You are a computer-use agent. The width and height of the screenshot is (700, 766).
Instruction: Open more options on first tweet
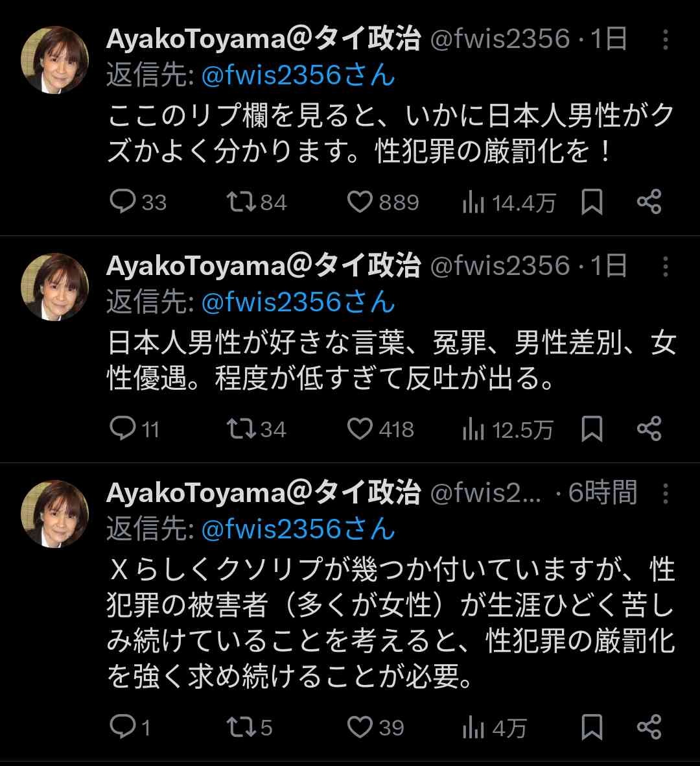[665, 40]
